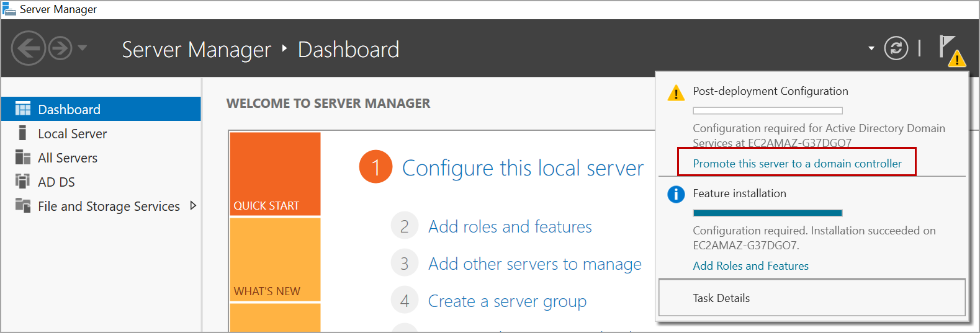Screen dimensions: 980x333
Task: Click the AD DS sidebar icon
Action: click(x=23, y=182)
